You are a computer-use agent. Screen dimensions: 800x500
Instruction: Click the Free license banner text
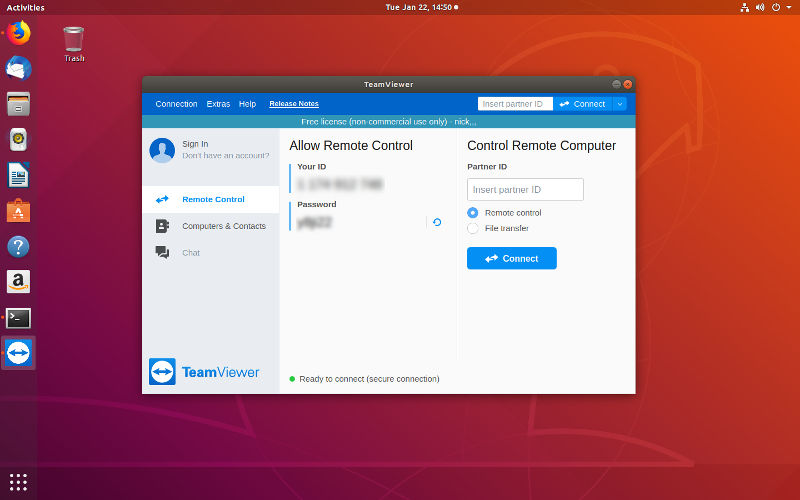389,122
